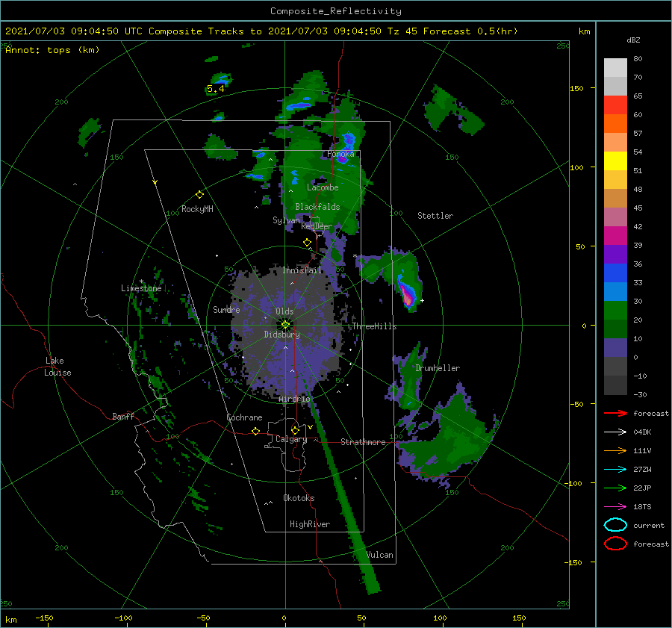Click the RedDeer city label
The width and height of the screenshot is (672, 628).
(317, 226)
